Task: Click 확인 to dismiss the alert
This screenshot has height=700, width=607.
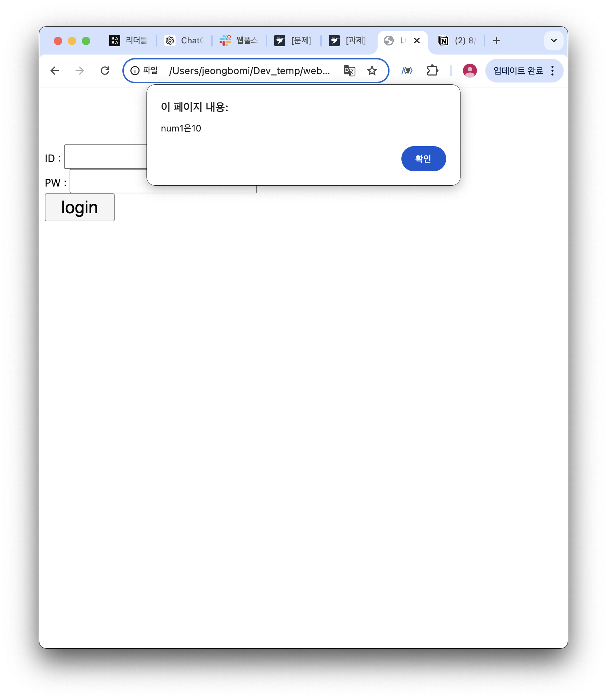Action: coord(423,159)
